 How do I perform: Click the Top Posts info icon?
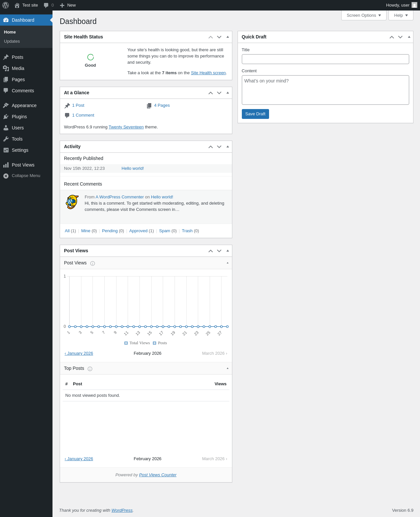(90, 369)
